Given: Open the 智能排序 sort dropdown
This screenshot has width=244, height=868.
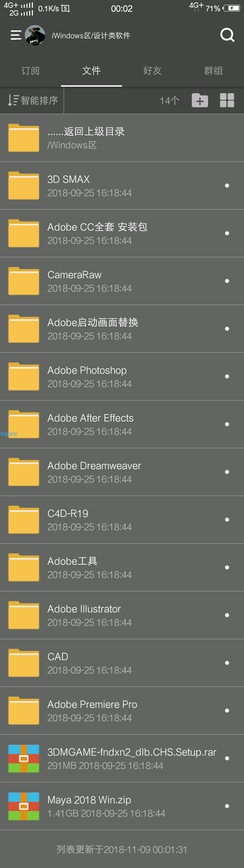Looking at the screenshot, I should (33, 101).
